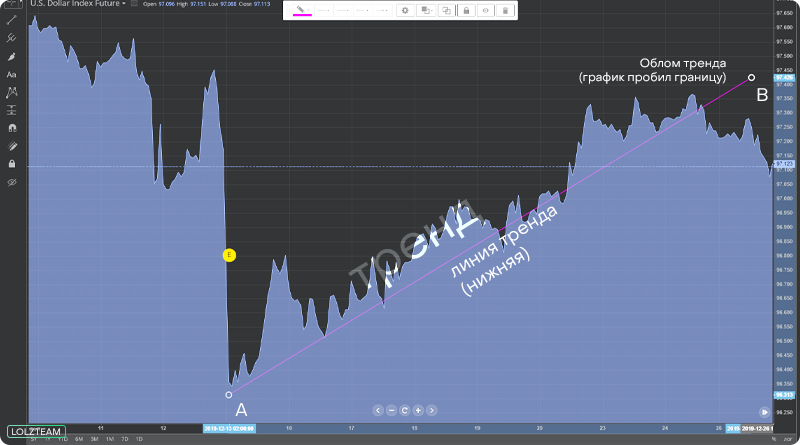Select the trend line drawing tool

click(x=11, y=20)
